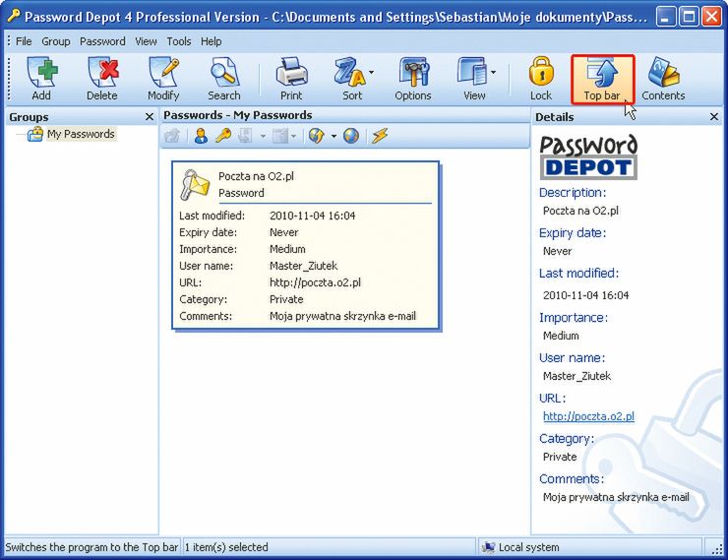Click the grayed-out go-up folder icon
728x560 pixels.
click(x=172, y=136)
